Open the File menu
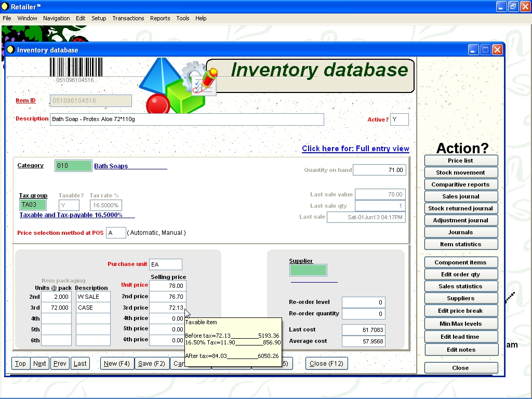The width and height of the screenshot is (532, 399). (7, 18)
